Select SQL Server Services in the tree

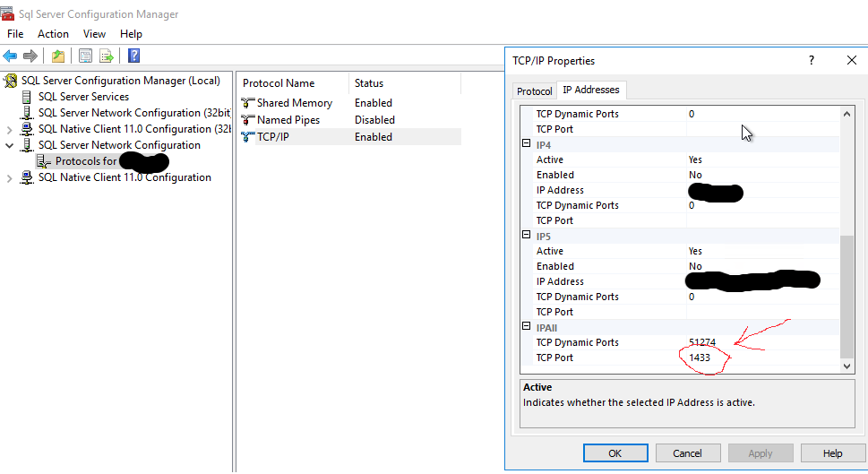click(83, 97)
